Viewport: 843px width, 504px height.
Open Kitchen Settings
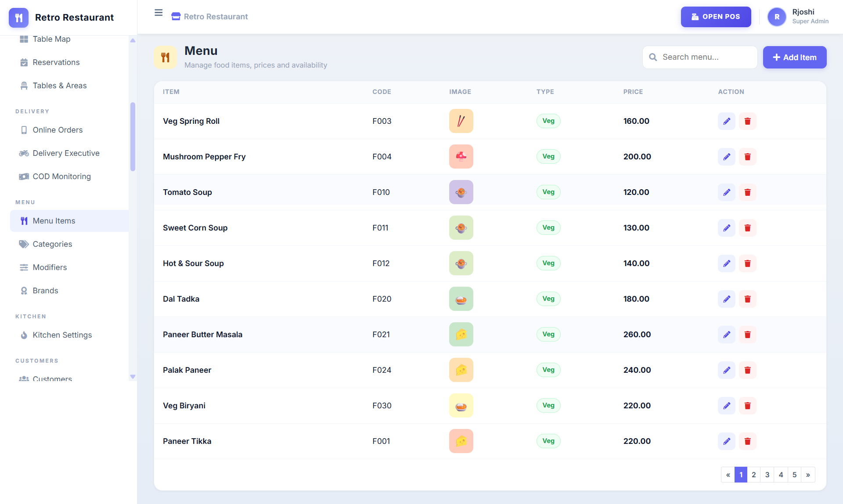tap(69, 335)
